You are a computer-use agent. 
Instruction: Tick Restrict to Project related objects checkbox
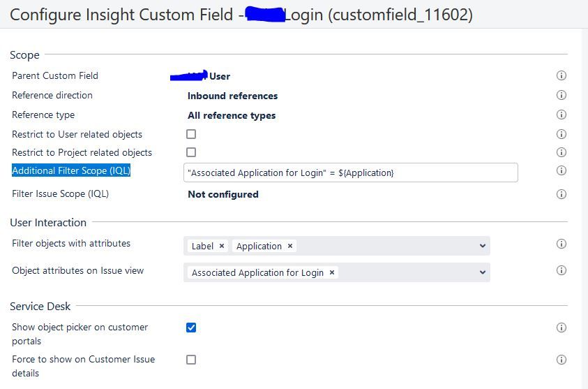191,152
